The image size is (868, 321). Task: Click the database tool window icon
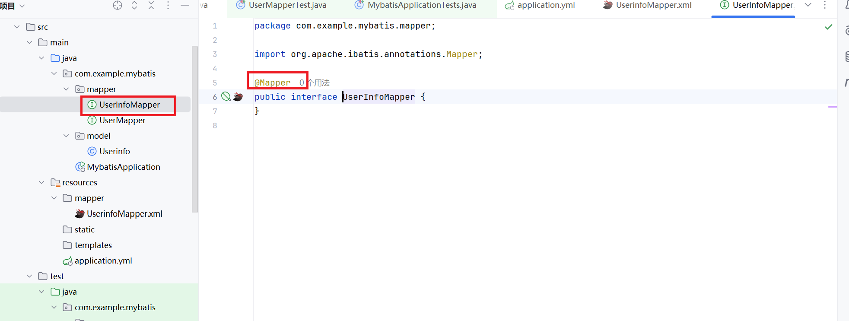pos(847,56)
